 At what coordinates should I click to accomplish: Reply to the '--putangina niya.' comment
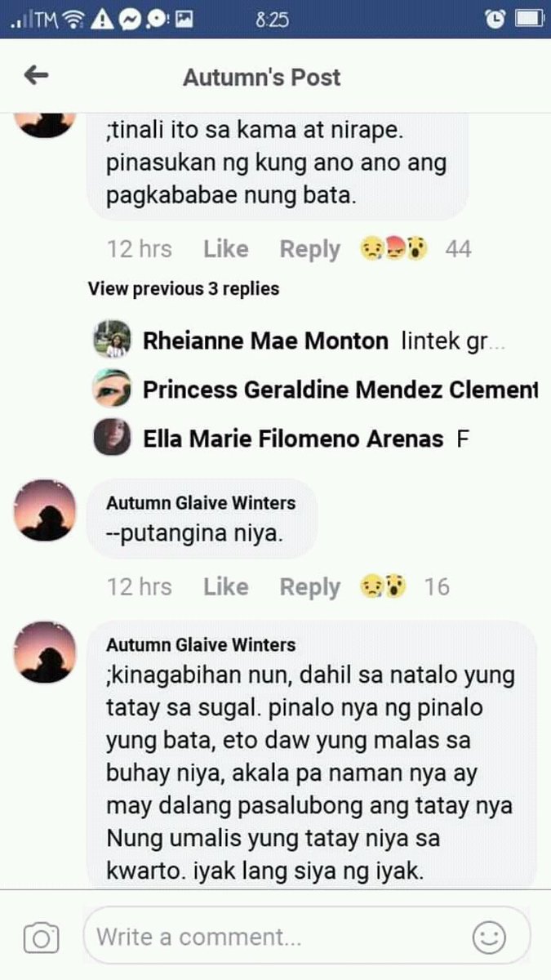(309, 587)
